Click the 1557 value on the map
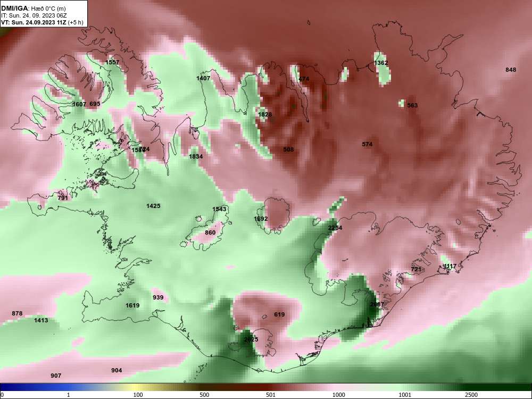Viewport: 532px width, 399px height. point(112,62)
